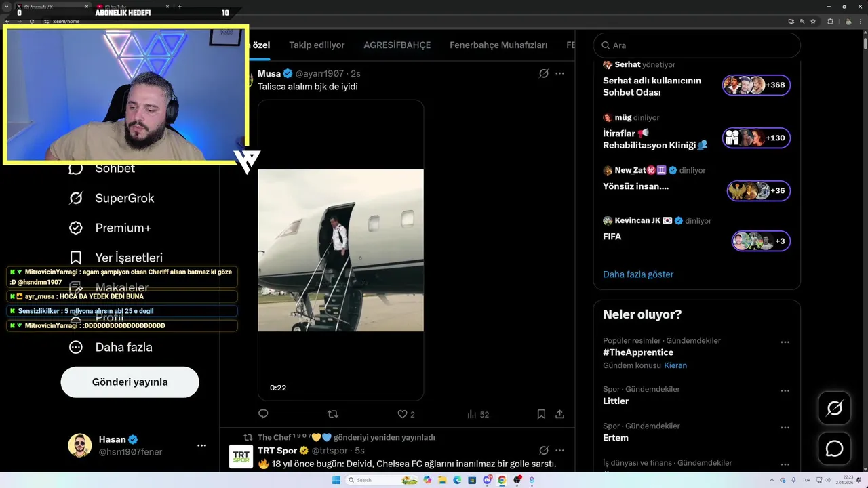Open Grok icon on TRT Spor post

click(543, 450)
